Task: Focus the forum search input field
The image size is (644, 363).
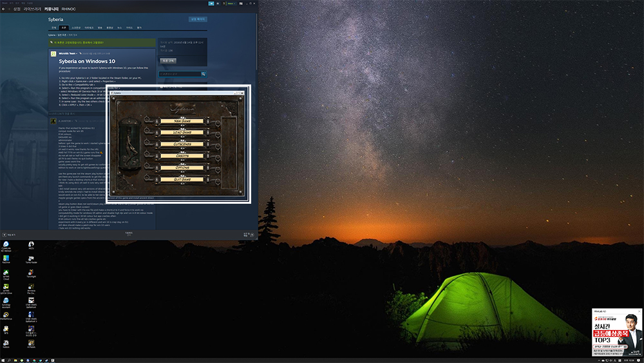Action: click(x=180, y=74)
